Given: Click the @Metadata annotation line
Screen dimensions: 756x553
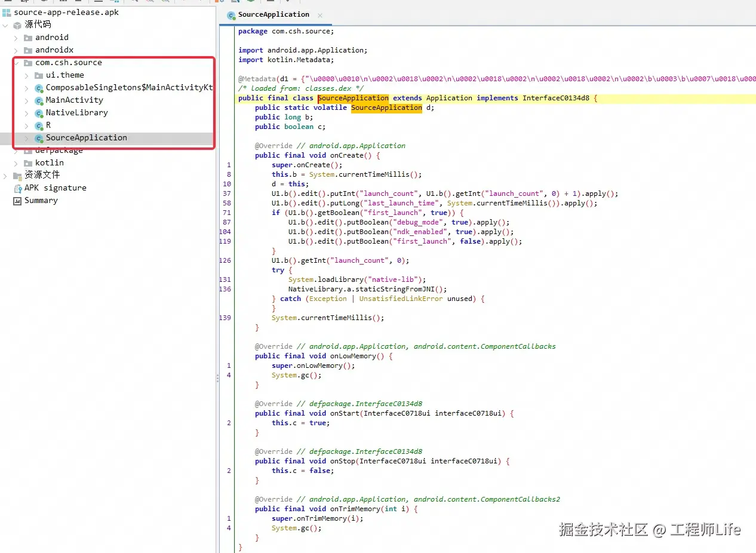Looking at the screenshot, I should 497,79.
